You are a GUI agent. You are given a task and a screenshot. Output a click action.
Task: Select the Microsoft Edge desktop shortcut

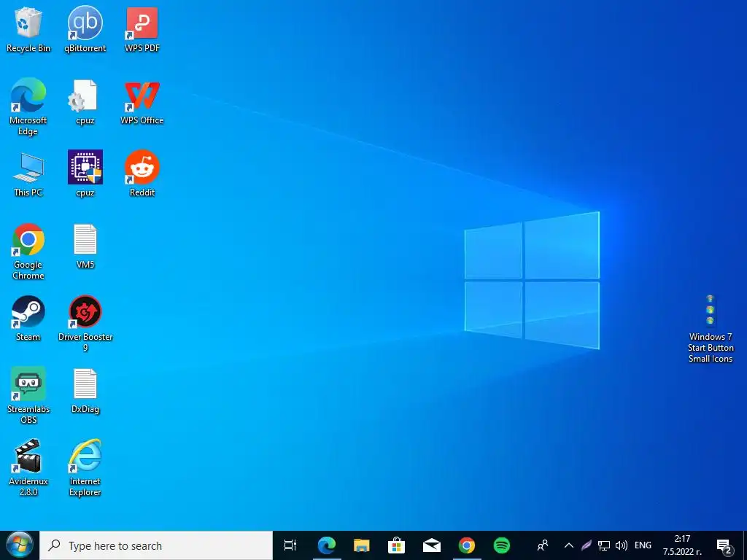point(28,107)
